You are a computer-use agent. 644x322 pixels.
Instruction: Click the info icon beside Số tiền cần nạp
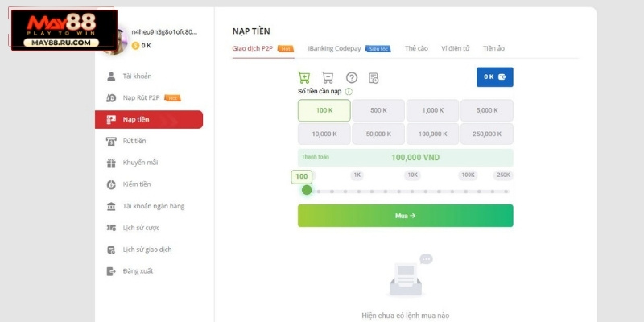click(x=349, y=92)
